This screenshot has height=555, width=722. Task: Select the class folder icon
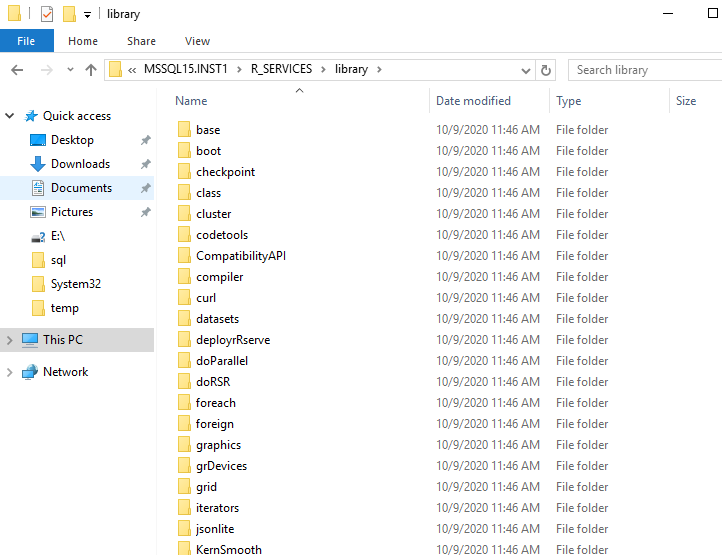click(184, 193)
